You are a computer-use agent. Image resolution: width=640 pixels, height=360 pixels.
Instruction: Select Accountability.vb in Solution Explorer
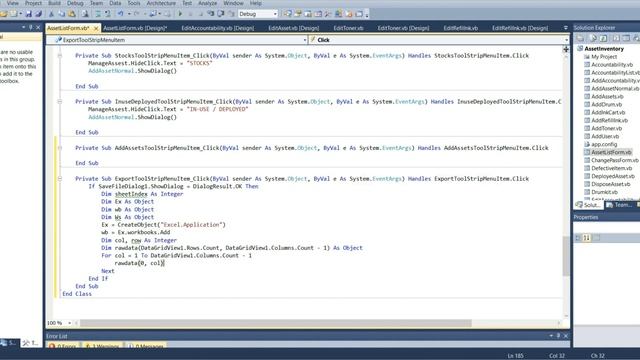[612, 64]
